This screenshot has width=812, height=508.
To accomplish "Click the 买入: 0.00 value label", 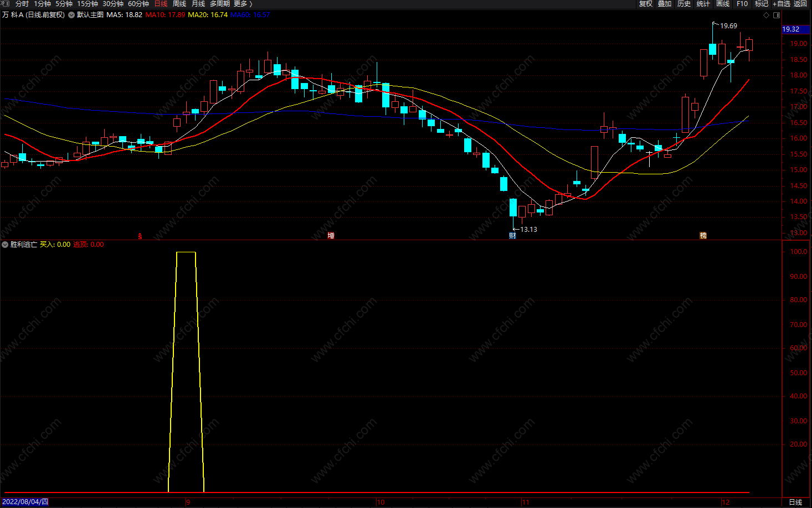I will 55,245.
